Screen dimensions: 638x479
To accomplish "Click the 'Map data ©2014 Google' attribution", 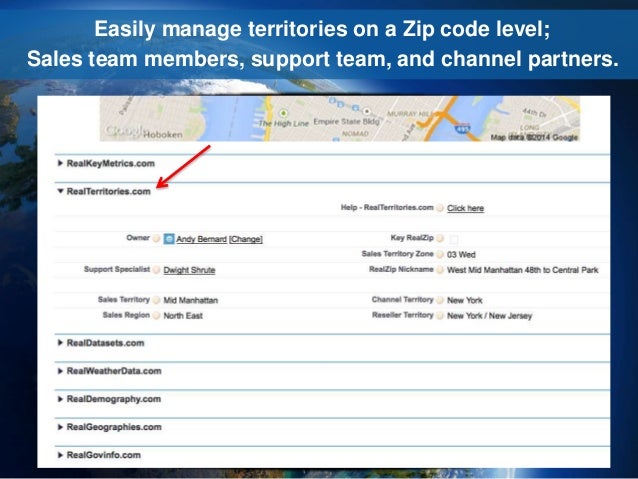I will click(x=534, y=138).
